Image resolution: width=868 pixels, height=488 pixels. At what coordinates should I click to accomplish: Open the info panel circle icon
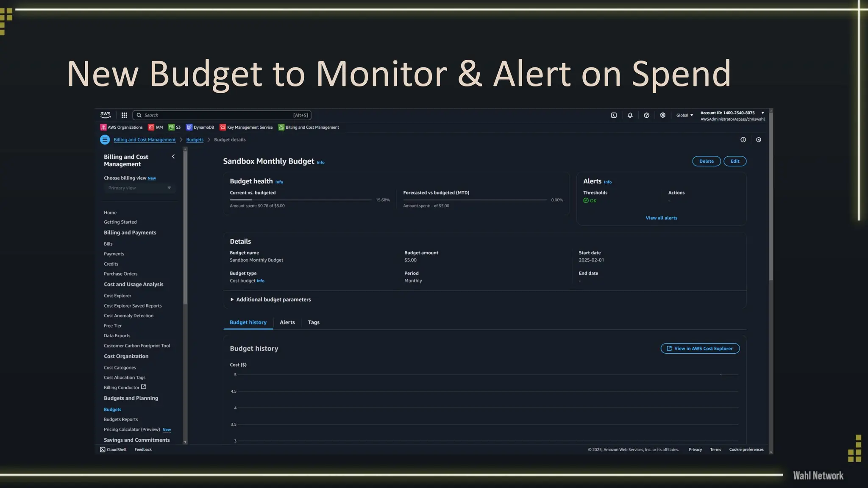(x=743, y=140)
